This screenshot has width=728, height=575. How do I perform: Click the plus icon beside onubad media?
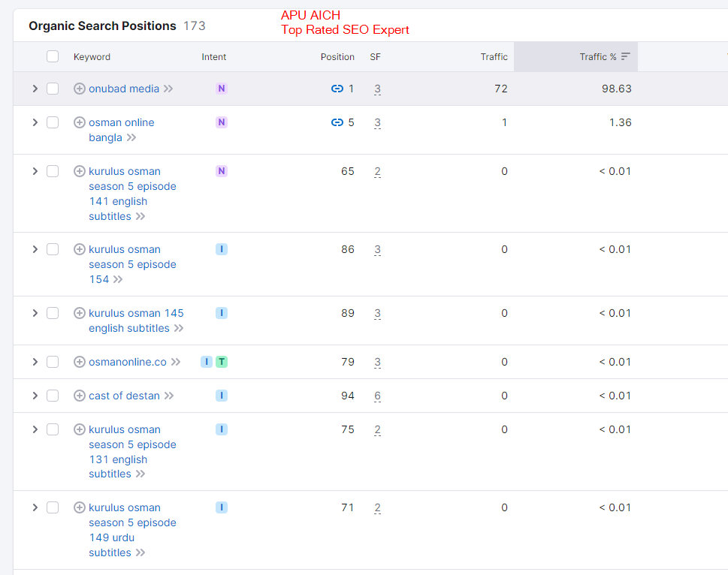coord(80,89)
